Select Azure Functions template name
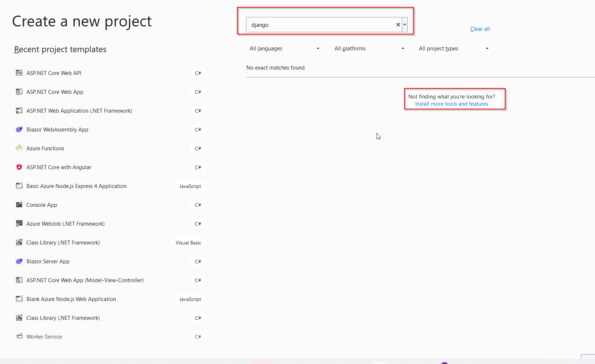Viewport: 595px width, 364px height. point(45,148)
